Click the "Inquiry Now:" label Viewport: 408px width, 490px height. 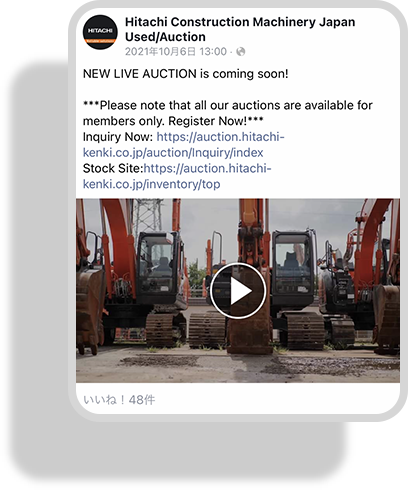(x=118, y=137)
